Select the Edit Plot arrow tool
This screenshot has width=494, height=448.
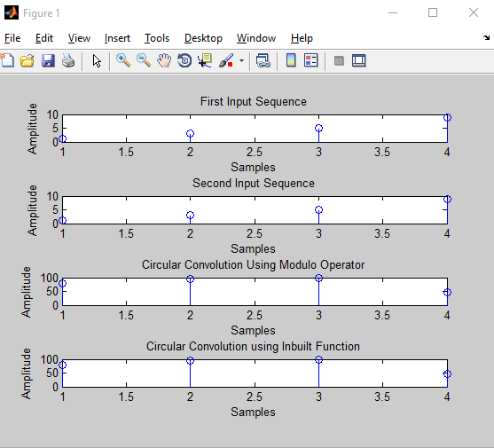(x=97, y=60)
